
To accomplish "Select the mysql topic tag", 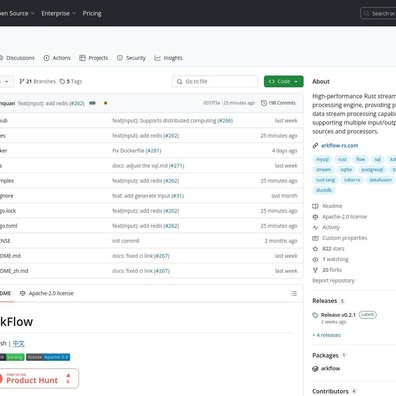I will click(322, 159).
